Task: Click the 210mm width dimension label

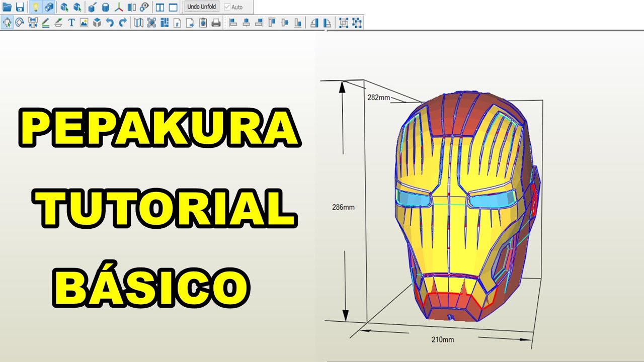Action: pyautogui.click(x=443, y=339)
